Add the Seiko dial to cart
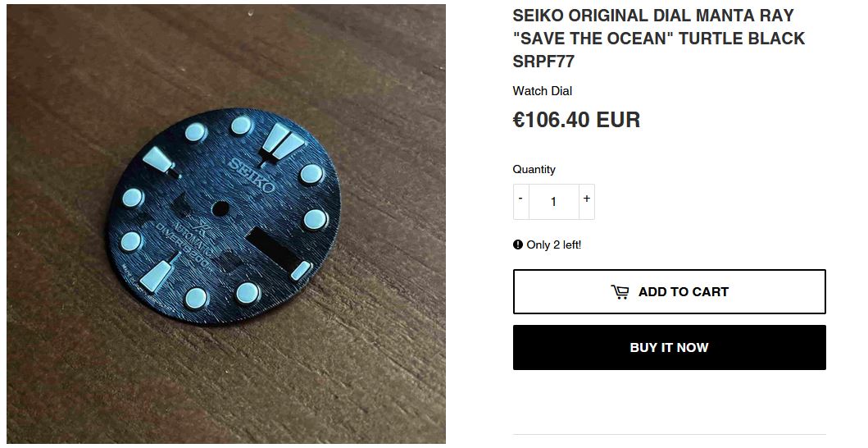 pyautogui.click(x=670, y=291)
